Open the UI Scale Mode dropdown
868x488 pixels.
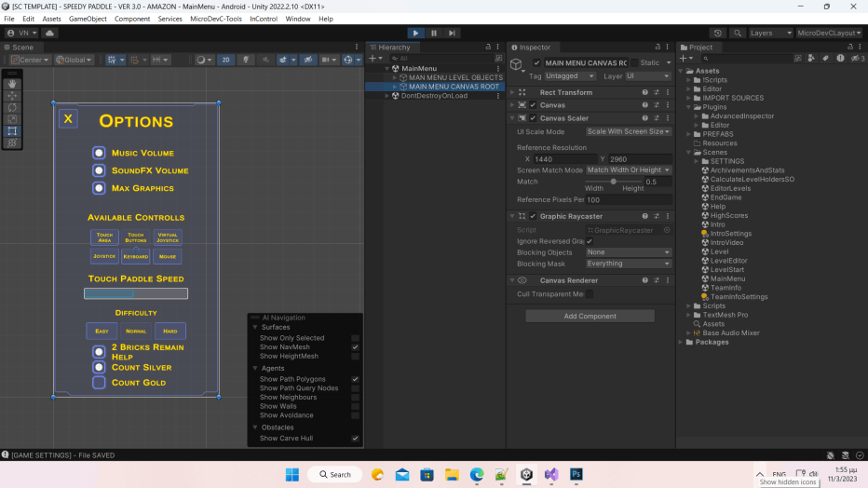(628, 132)
